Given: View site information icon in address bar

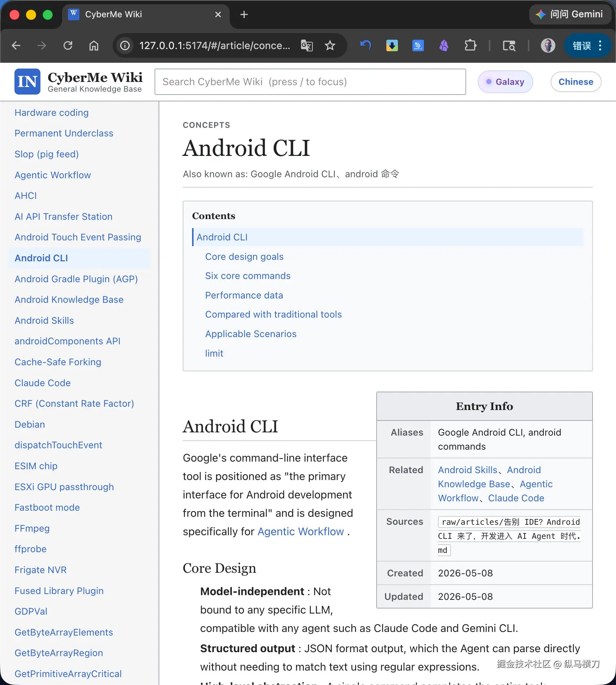Looking at the screenshot, I should (x=125, y=45).
